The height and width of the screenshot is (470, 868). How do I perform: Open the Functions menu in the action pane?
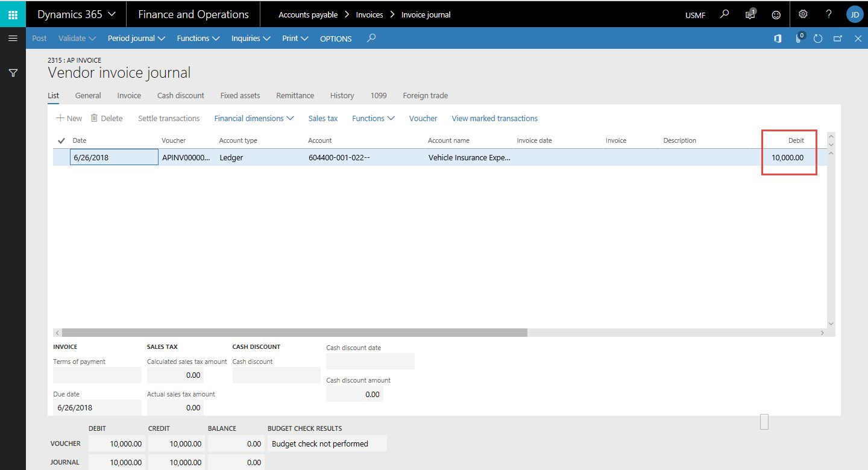coord(198,38)
